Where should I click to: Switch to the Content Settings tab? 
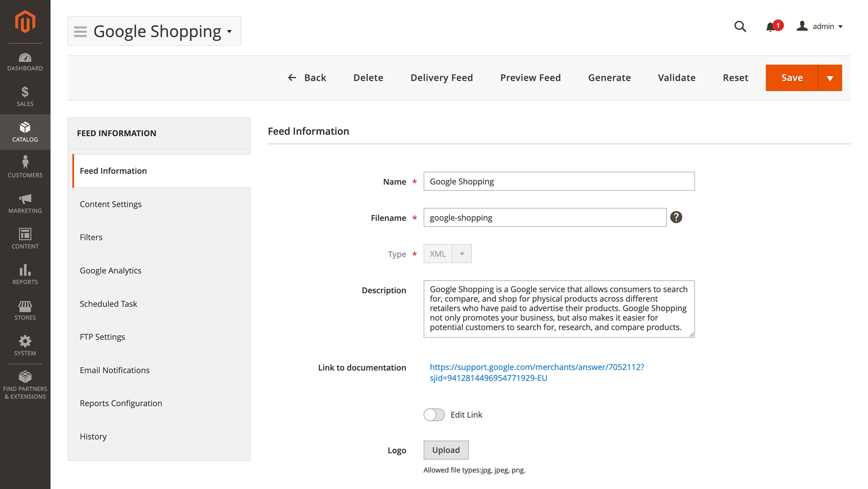(x=110, y=204)
